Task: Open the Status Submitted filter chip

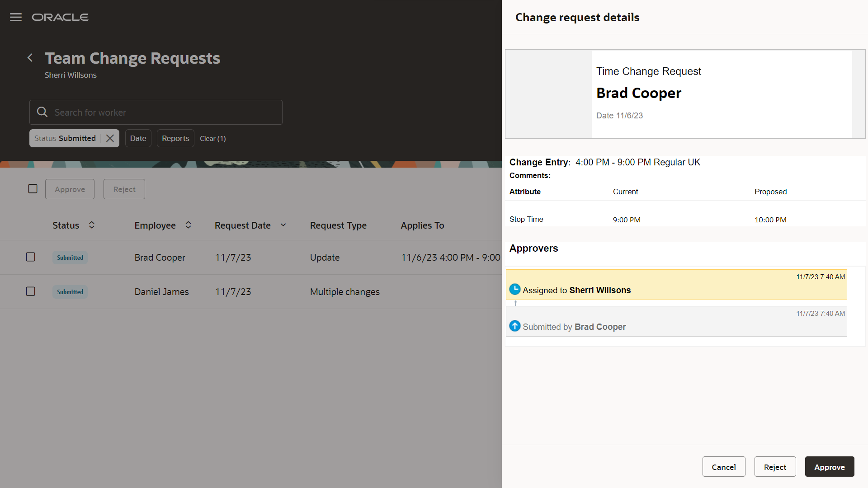Action: pyautogui.click(x=65, y=138)
